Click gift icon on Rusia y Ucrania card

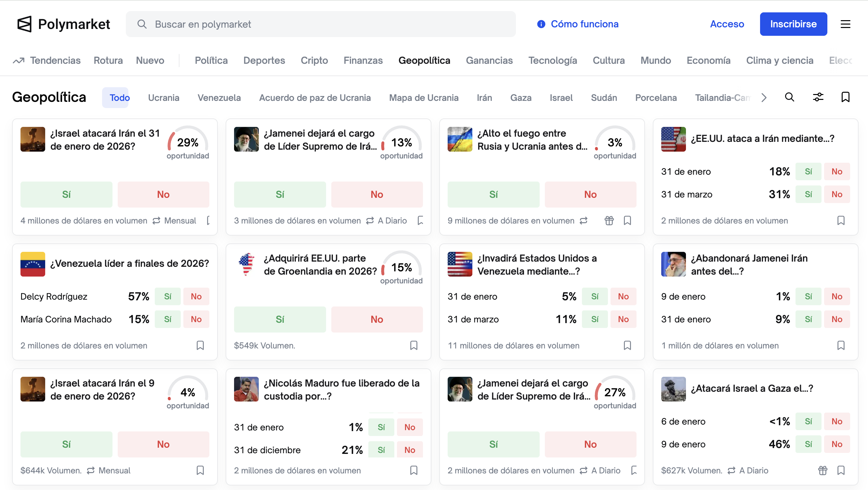(x=609, y=221)
